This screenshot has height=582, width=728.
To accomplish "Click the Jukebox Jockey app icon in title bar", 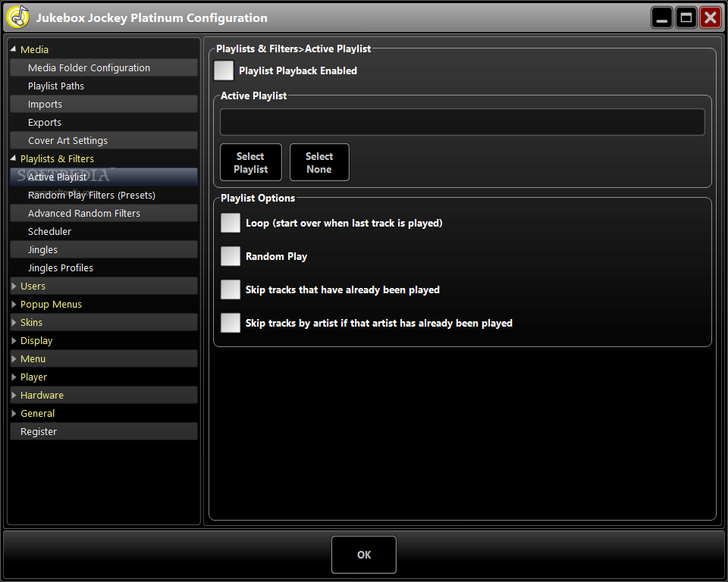I will click(x=17, y=17).
